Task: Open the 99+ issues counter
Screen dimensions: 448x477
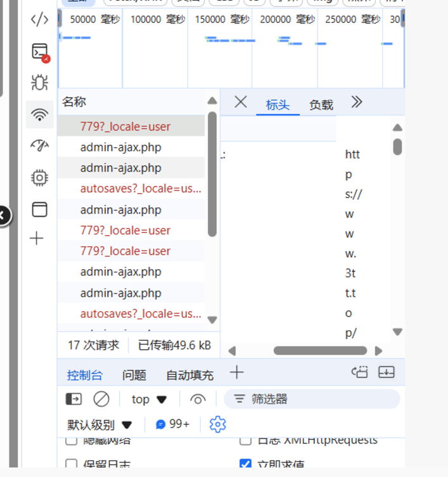Action: 172,424
